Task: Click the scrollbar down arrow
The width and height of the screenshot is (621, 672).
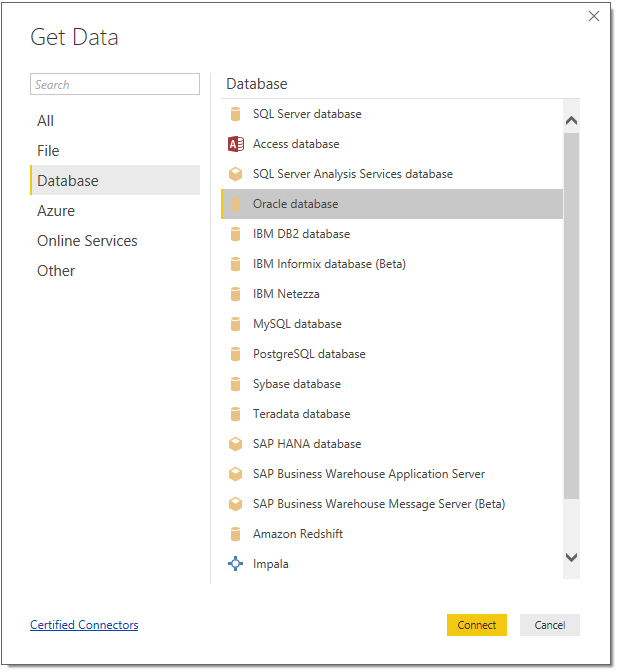Action: pyautogui.click(x=571, y=558)
